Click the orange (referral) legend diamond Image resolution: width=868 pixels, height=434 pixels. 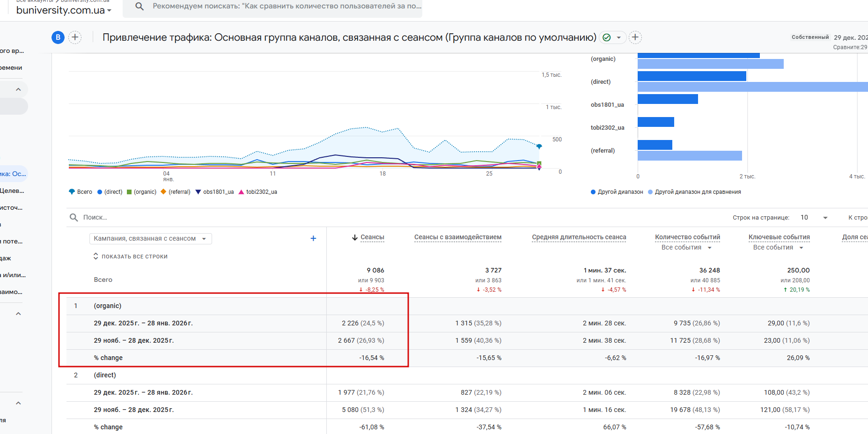163,192
